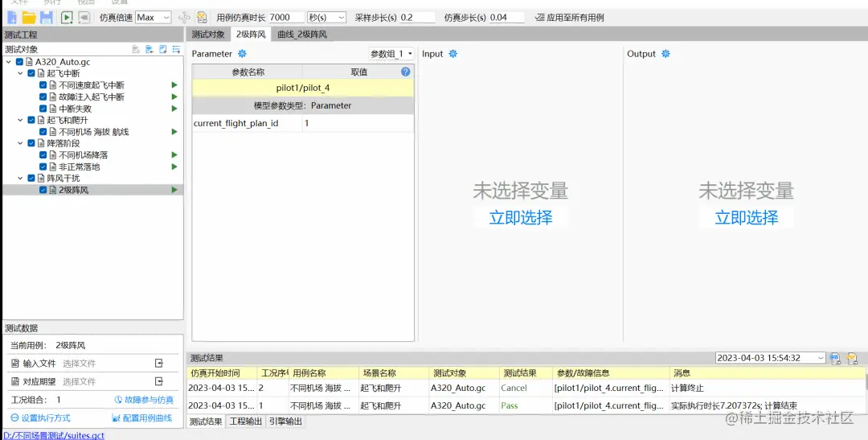Click the first grayed icon in 测试对象 header
The height and width of the screenshot is (440, 868).
click(136, 49)
